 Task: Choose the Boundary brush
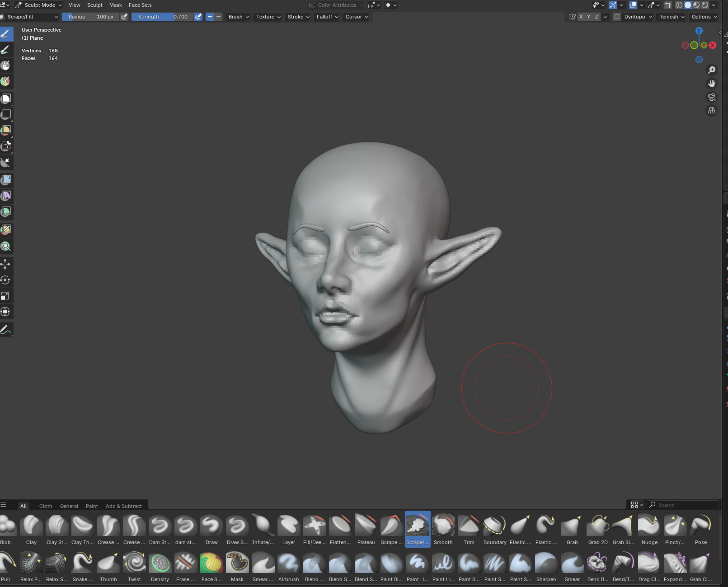[x=495, y=529]
